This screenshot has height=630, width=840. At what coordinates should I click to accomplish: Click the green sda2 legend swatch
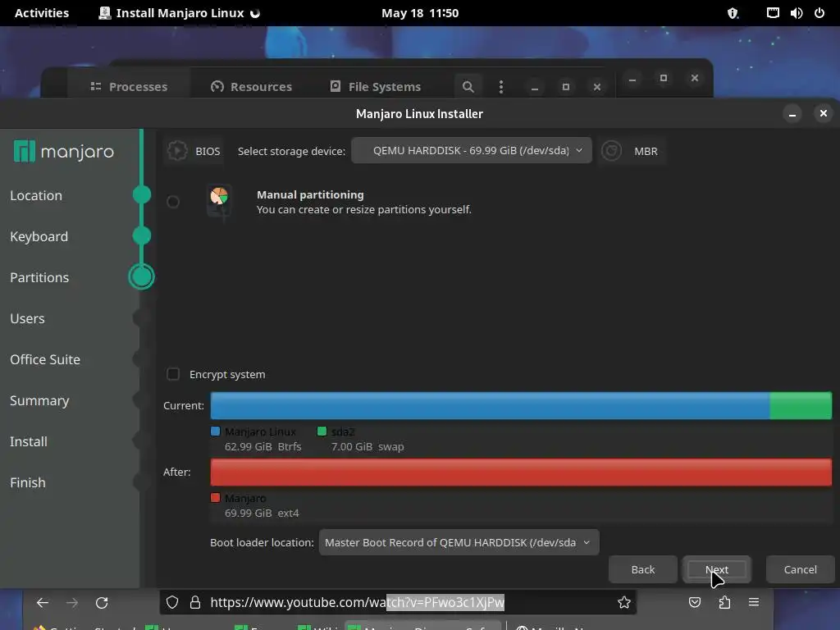coord(322,431)
